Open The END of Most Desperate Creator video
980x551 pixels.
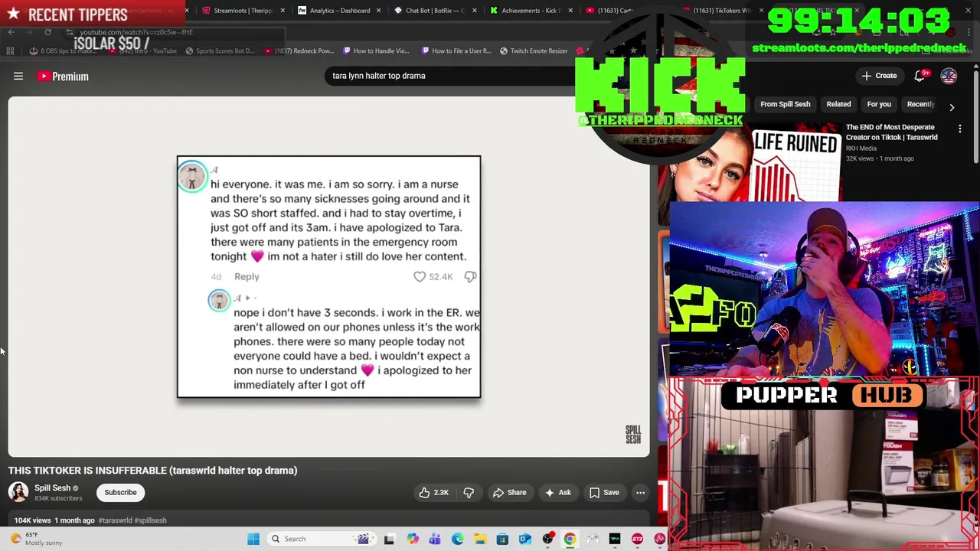click(891, 132)
